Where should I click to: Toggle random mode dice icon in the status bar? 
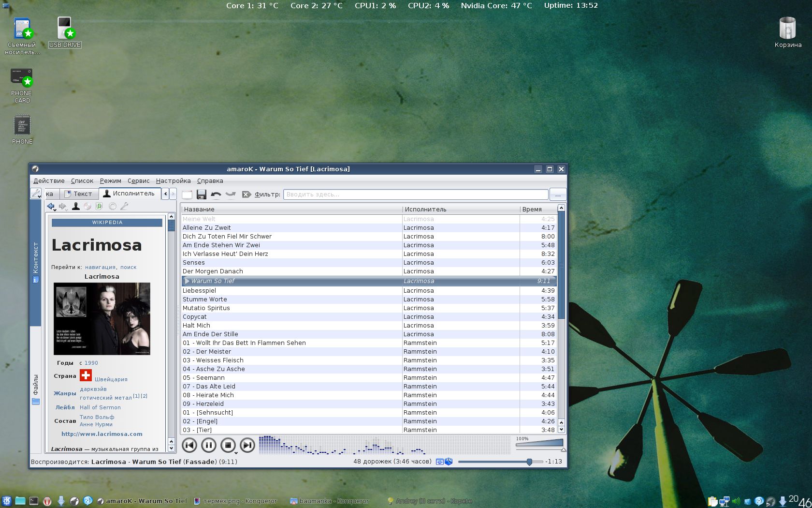tap(449, 462)
